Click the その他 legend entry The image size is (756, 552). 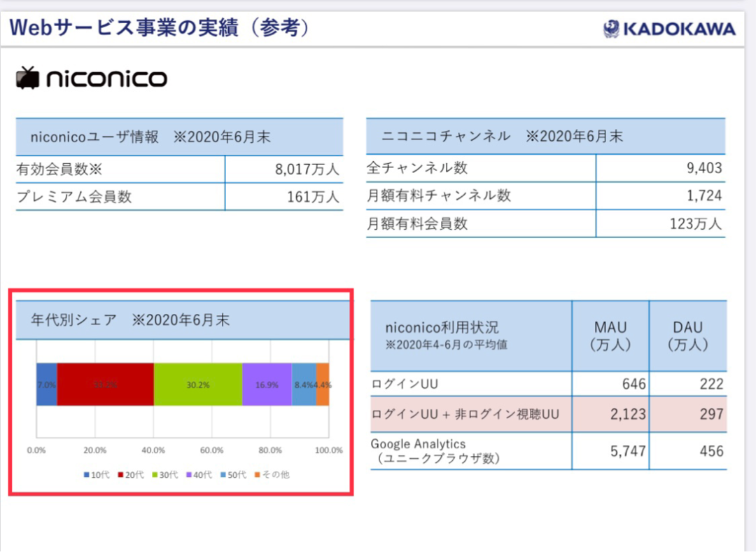coord(272,475)
